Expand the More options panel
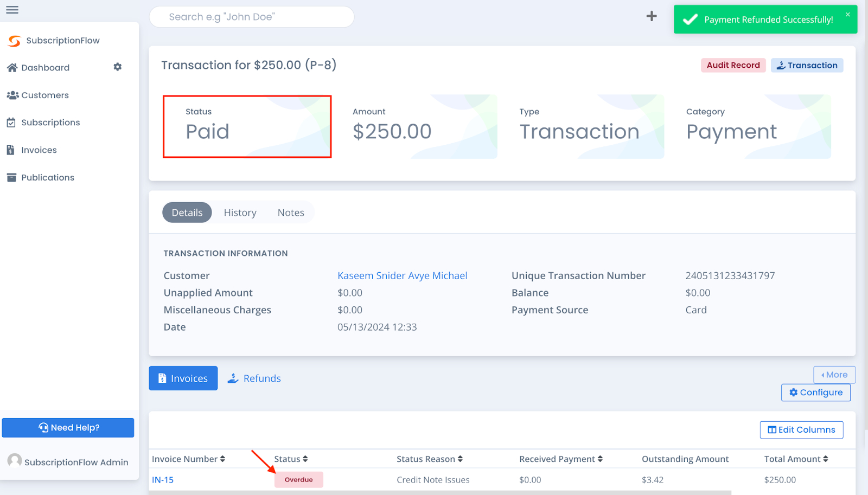 (x=834, y=374)
